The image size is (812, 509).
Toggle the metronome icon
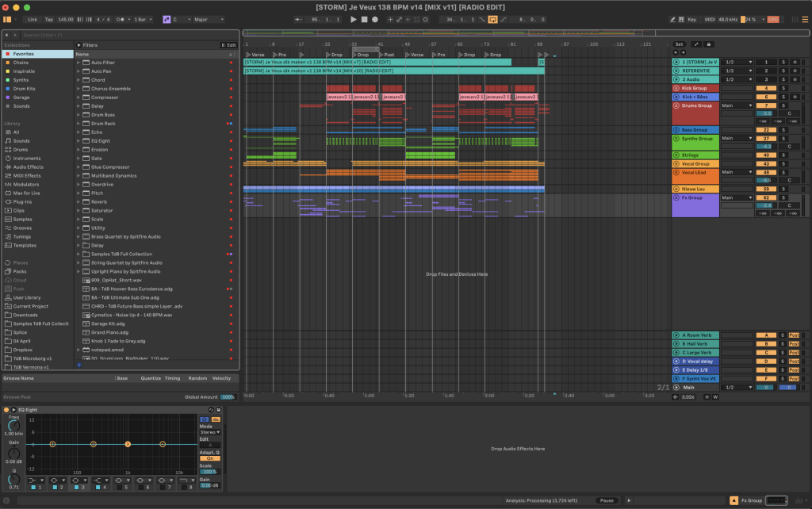pyautogui.click(x=121, y=20)
